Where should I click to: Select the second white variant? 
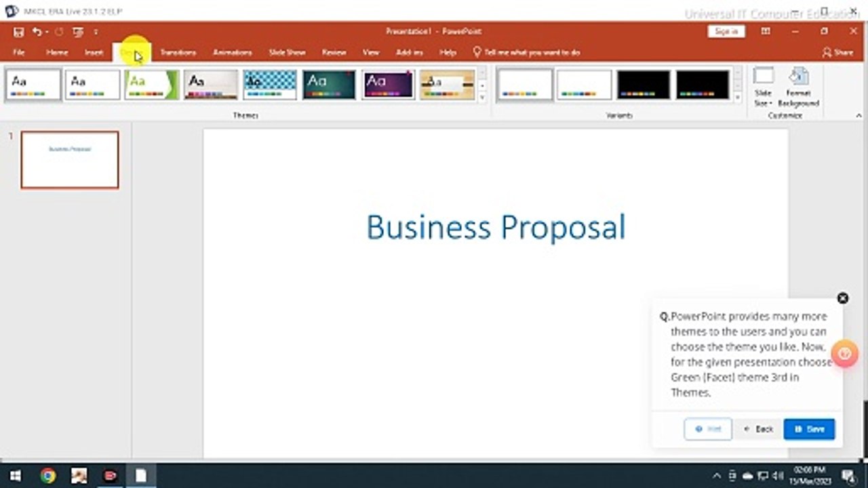[x=584, y=85]
